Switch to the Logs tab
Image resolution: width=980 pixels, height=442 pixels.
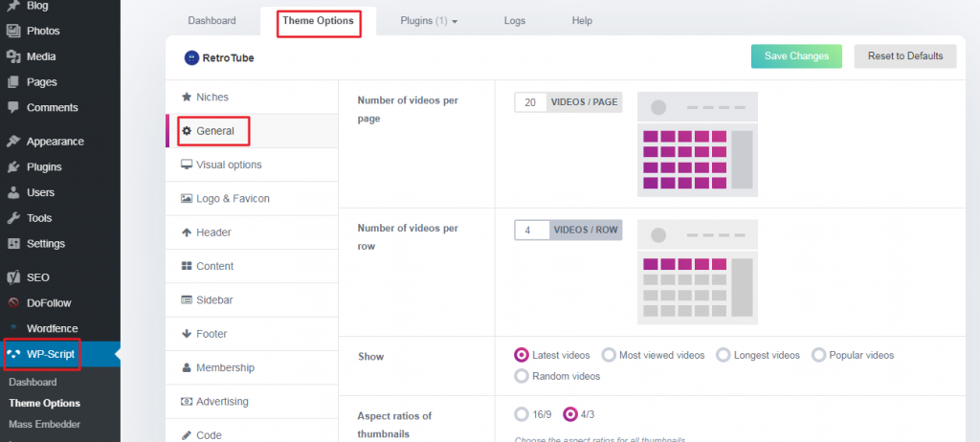[515, 21]
